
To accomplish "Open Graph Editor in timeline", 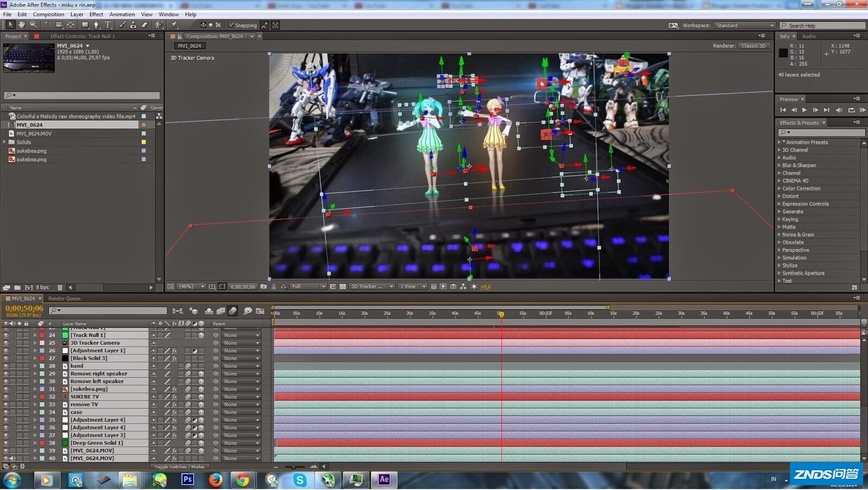I will click(x=260, y=311).
